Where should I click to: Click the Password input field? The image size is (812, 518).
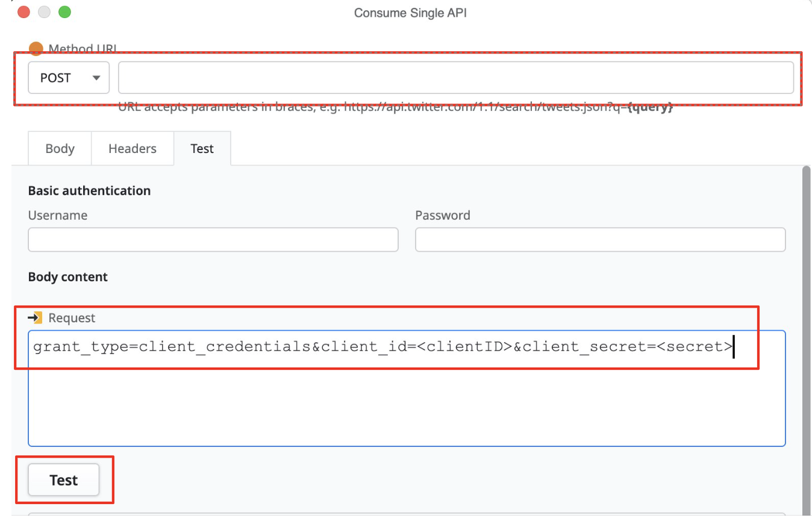pos(599,239)
